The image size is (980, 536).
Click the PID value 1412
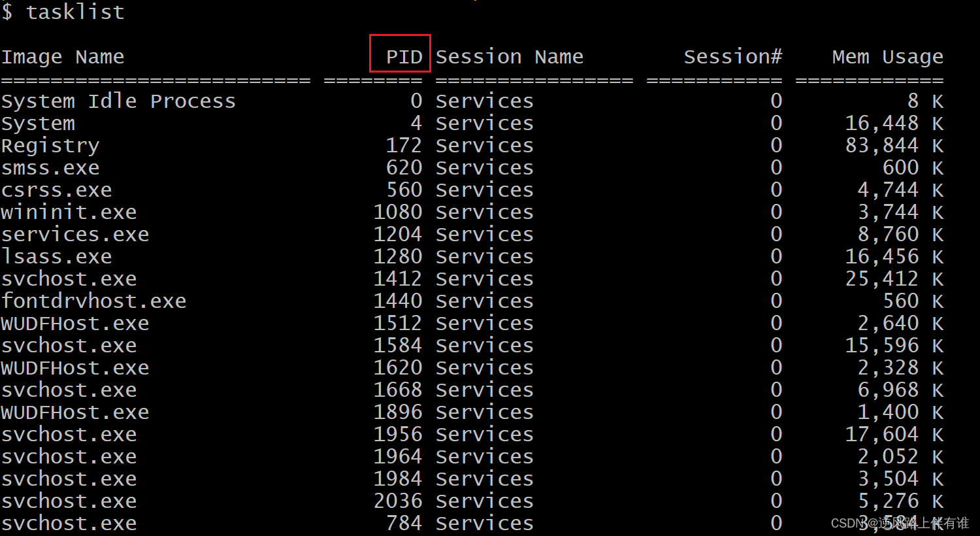pyautogui.click(x=398, y=279)
